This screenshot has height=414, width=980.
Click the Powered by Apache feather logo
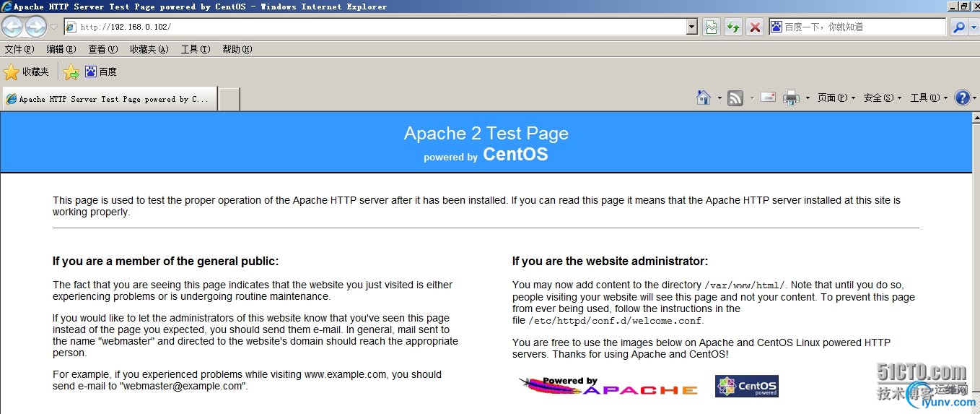click(608, 386)
